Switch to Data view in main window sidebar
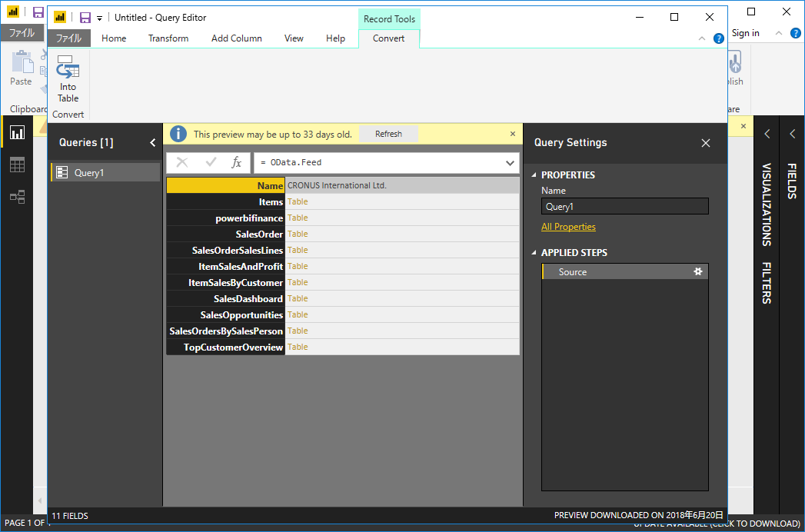Viewport: 805px width, 532px height. [18, 165]
